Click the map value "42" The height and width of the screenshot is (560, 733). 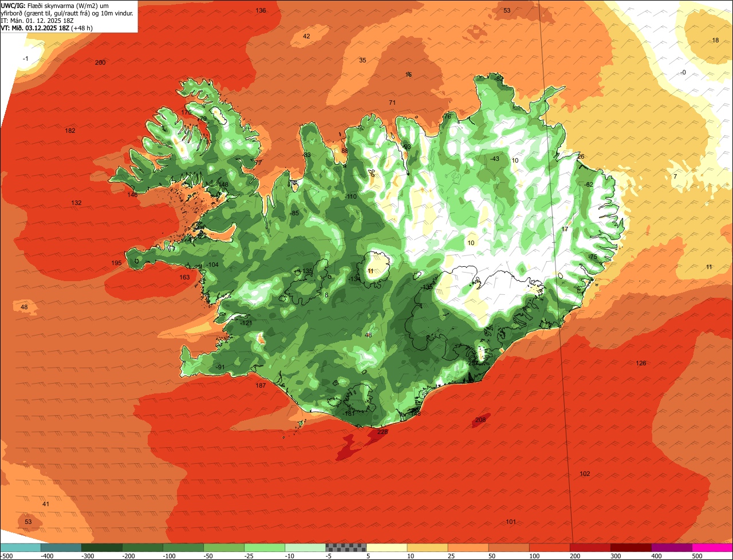pos(306,36)
